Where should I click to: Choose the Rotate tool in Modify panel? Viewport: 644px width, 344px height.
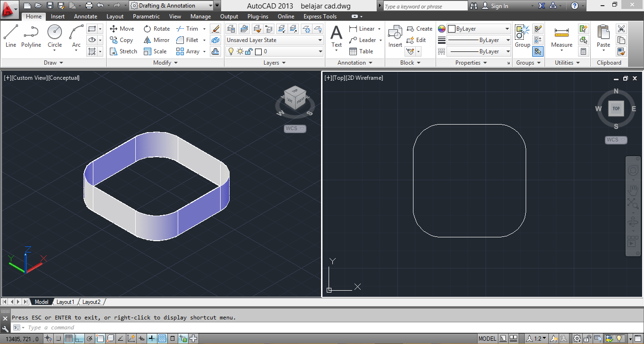click(x=157, y=29)
